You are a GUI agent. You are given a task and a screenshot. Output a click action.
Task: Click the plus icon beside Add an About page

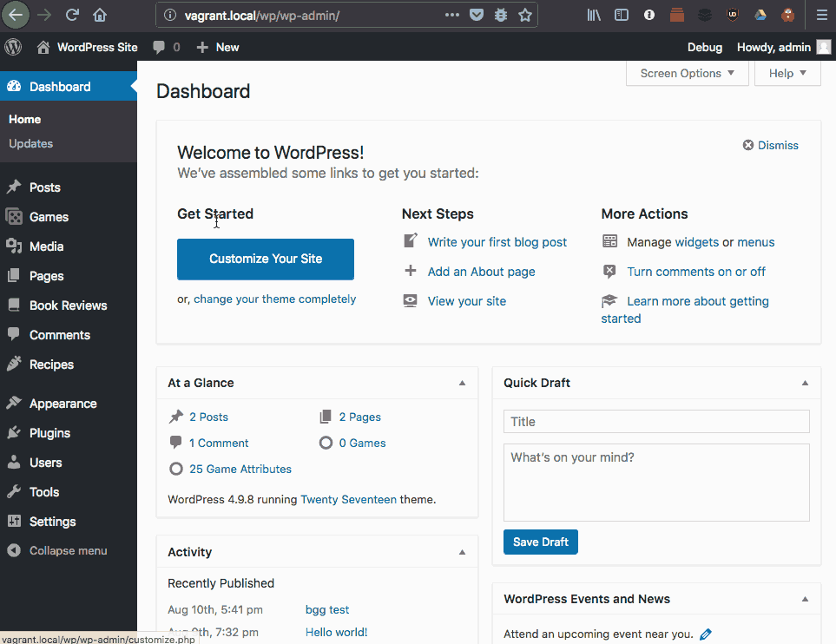click(x=410, y=270)
